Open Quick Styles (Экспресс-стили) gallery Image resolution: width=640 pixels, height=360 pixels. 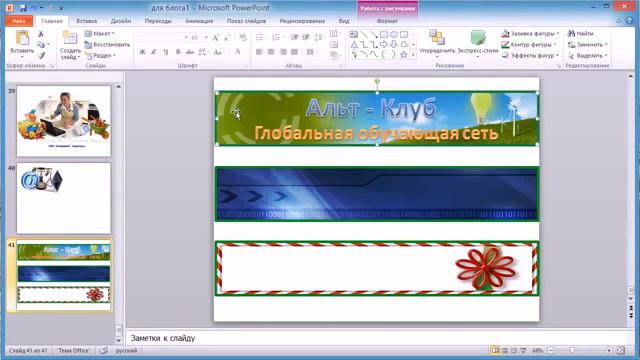(478, 43)
